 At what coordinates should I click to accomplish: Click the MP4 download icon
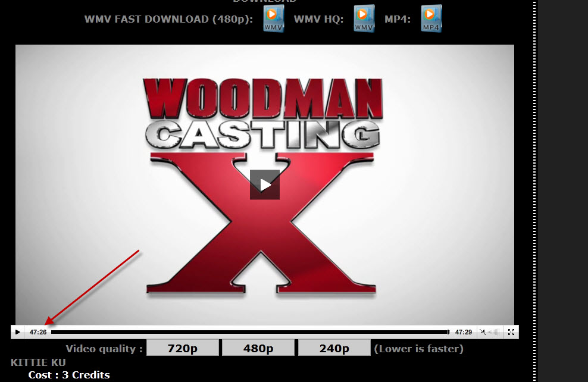[431, 19]
